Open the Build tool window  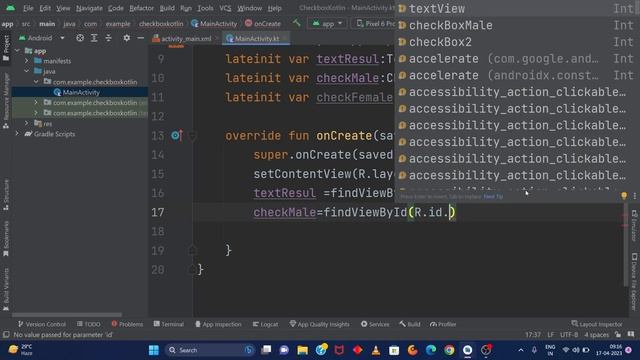tap(410, 324)
